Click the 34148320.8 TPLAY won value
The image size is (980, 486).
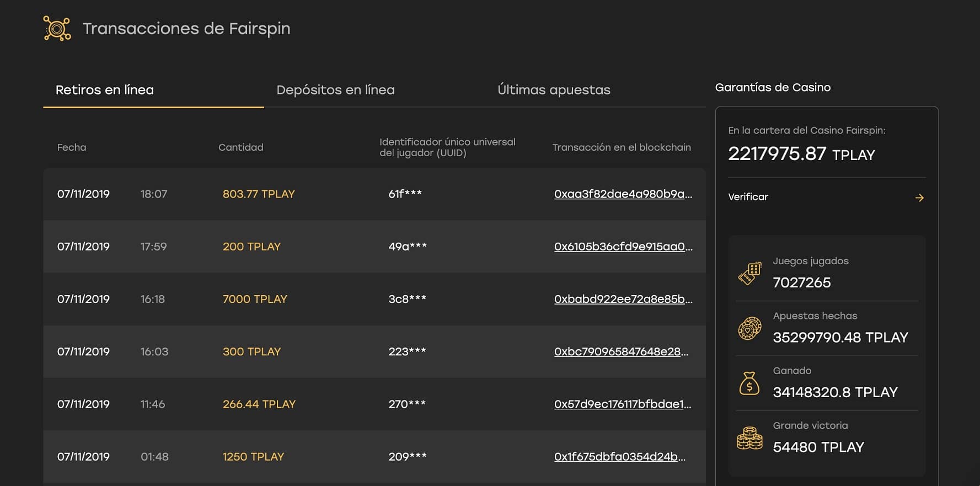click(836, 392)
